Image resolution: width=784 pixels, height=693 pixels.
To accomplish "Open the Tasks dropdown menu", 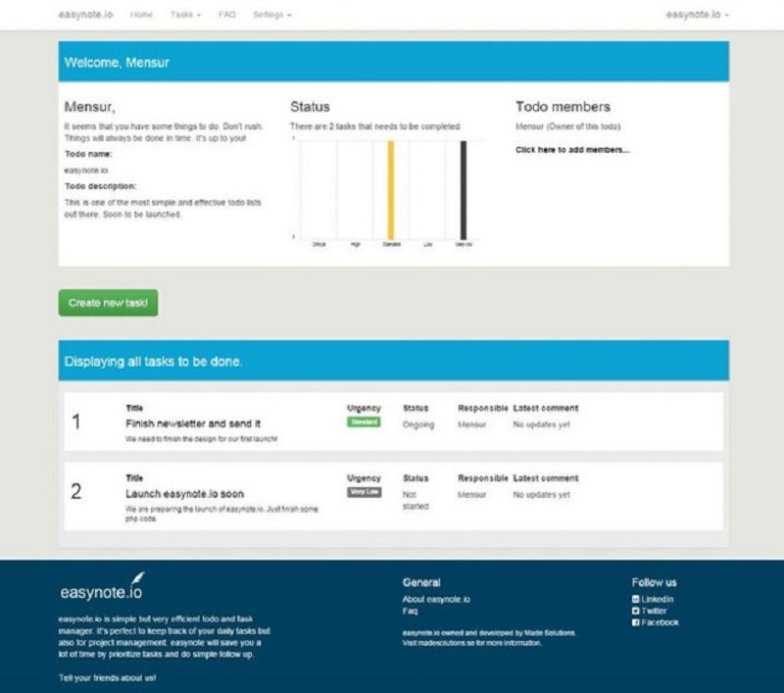I will (185, 15).
